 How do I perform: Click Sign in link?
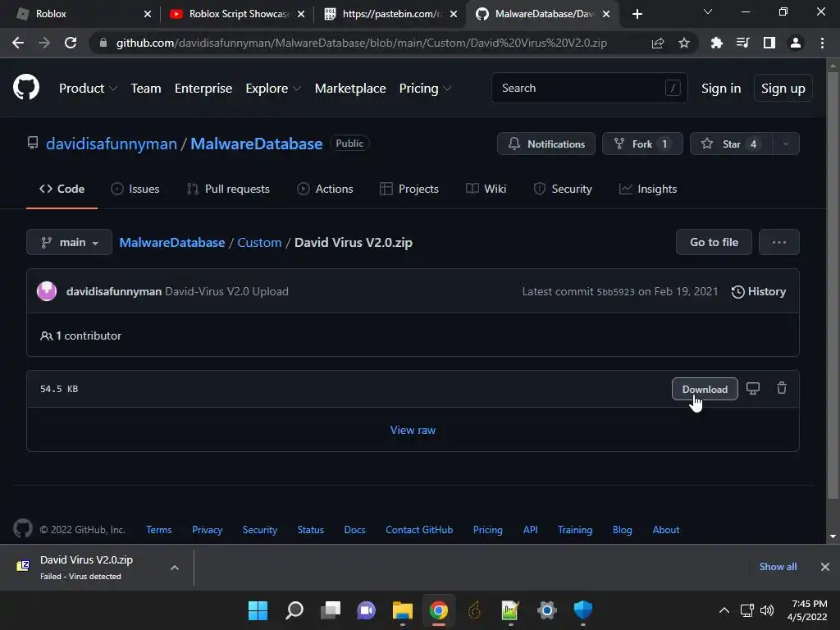[x=721, y=89]
